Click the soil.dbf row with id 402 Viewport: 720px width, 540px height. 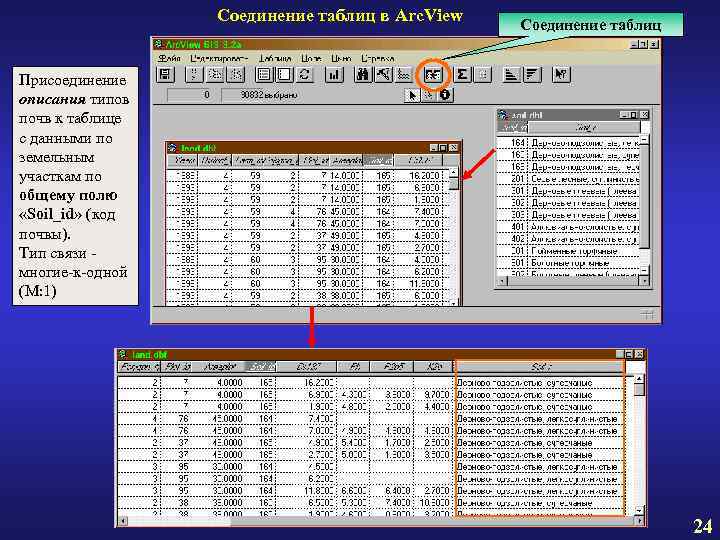(x=568, y=239)
